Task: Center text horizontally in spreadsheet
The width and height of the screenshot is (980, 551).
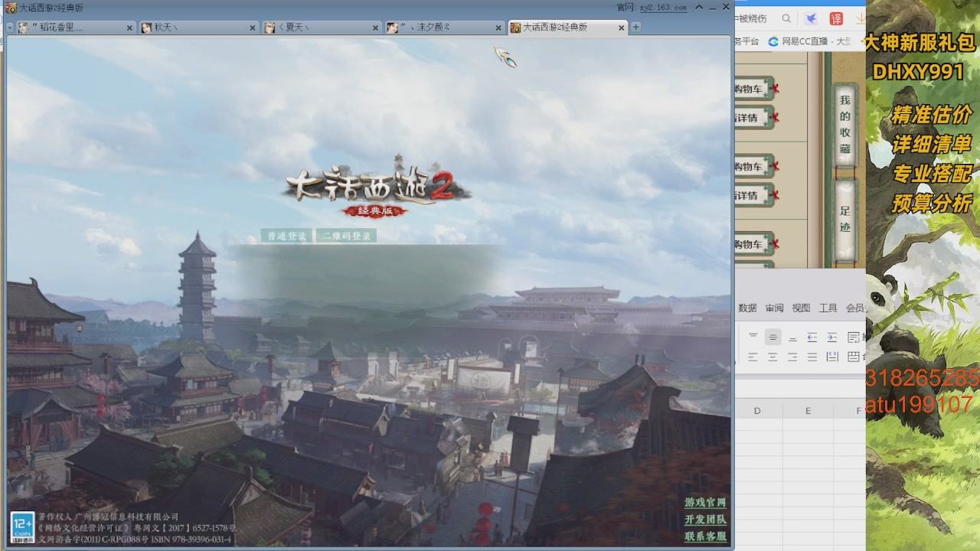Action: [x=773, y=357]
